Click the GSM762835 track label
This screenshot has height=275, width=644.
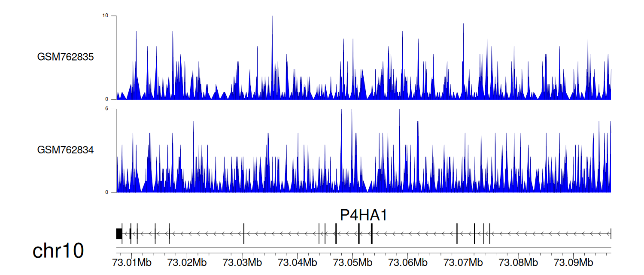65,57
